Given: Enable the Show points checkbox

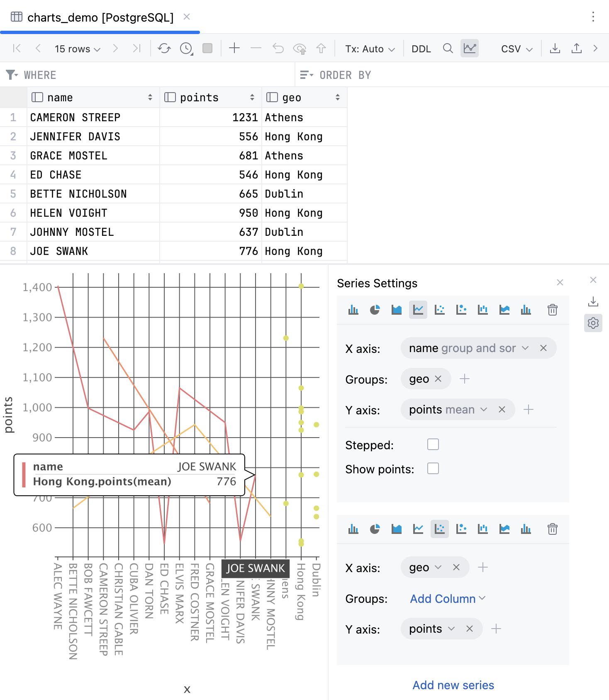Looking at the screenshot, I should pyautogui.click(x=433, y=468).
